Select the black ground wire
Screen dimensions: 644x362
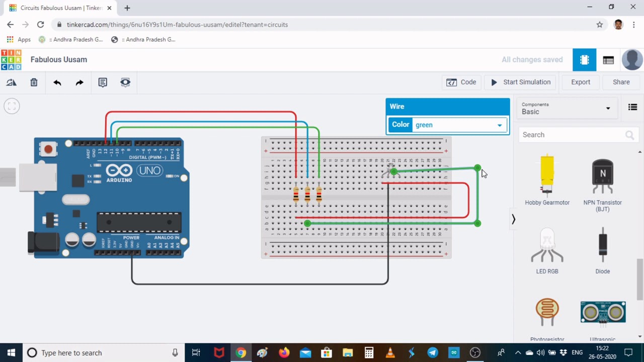point(260,284)
